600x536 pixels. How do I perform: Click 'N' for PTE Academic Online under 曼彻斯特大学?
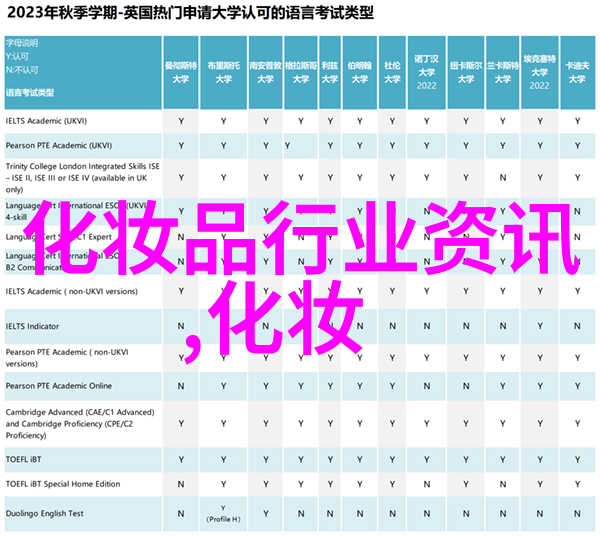tap(181, 386)
